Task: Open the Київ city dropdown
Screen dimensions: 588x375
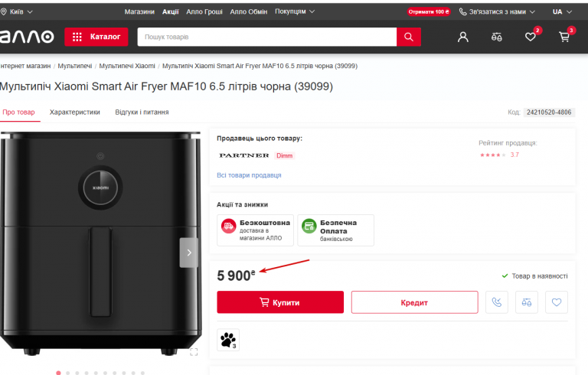Action: click(17, 11)
